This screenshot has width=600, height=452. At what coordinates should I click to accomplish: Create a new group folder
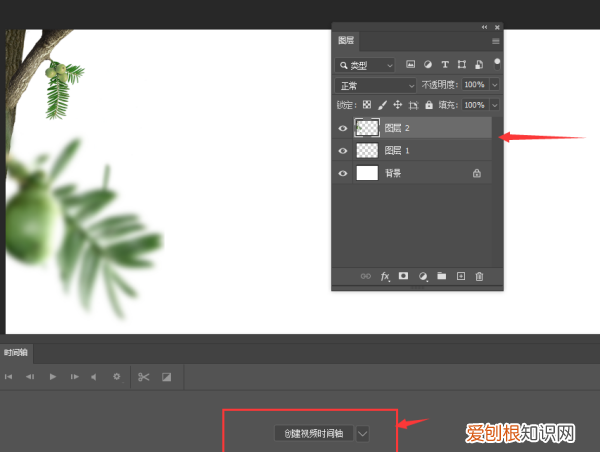pyautogui.click(x=442, y=276)
